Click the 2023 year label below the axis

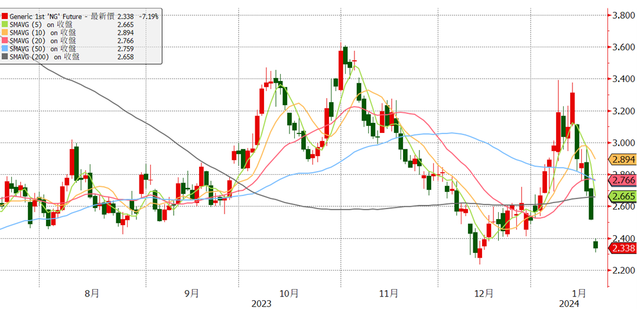point(262,304)
